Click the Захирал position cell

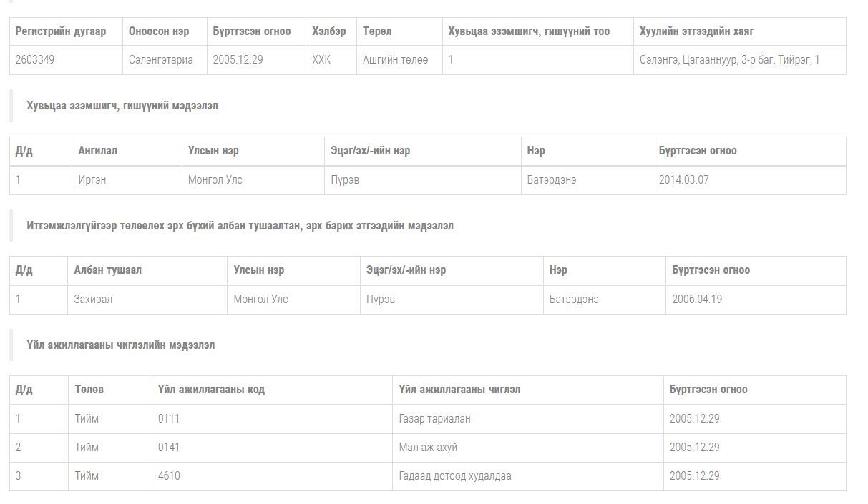tap(93, 300)
